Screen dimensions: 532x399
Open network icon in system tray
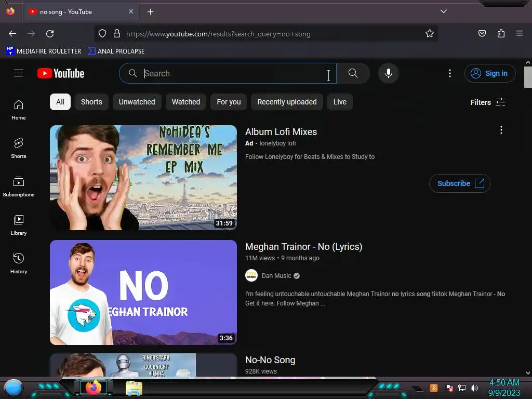pos(462,388)
